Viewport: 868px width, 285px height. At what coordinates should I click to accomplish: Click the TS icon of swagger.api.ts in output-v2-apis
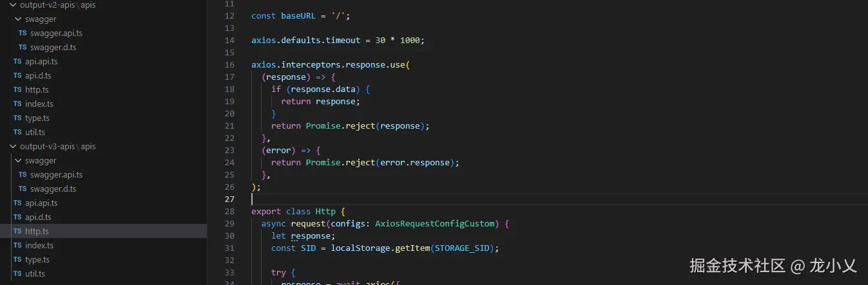23,33
